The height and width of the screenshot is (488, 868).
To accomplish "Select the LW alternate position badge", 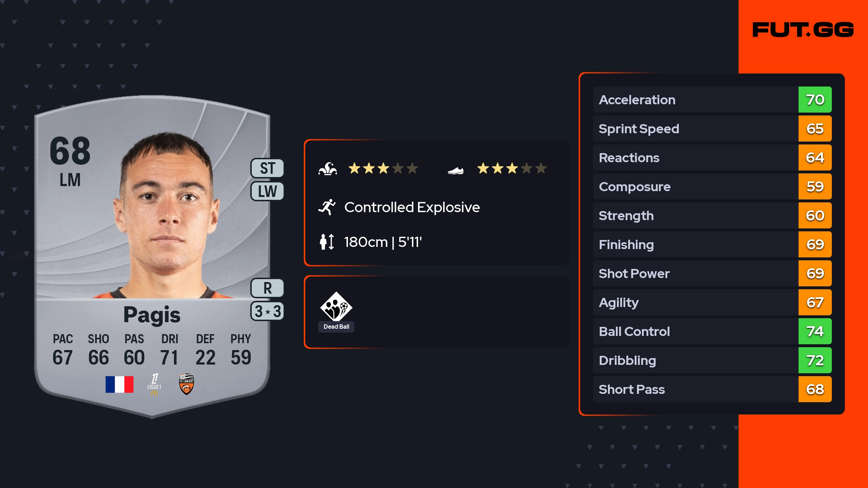I will tap(267, 191).
